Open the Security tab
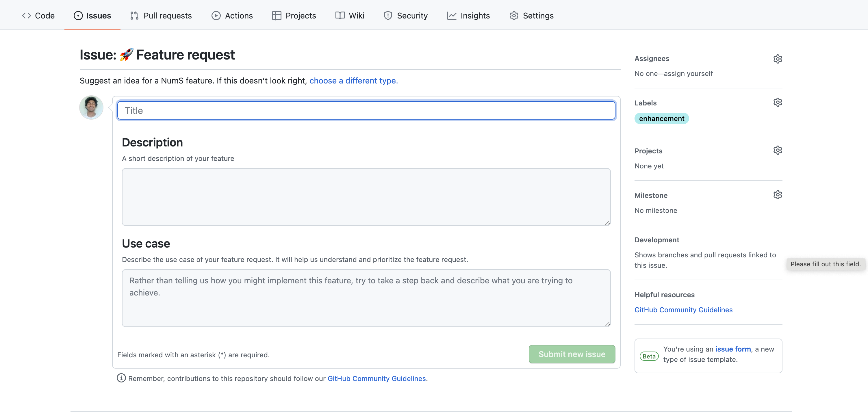 point(406,16)
